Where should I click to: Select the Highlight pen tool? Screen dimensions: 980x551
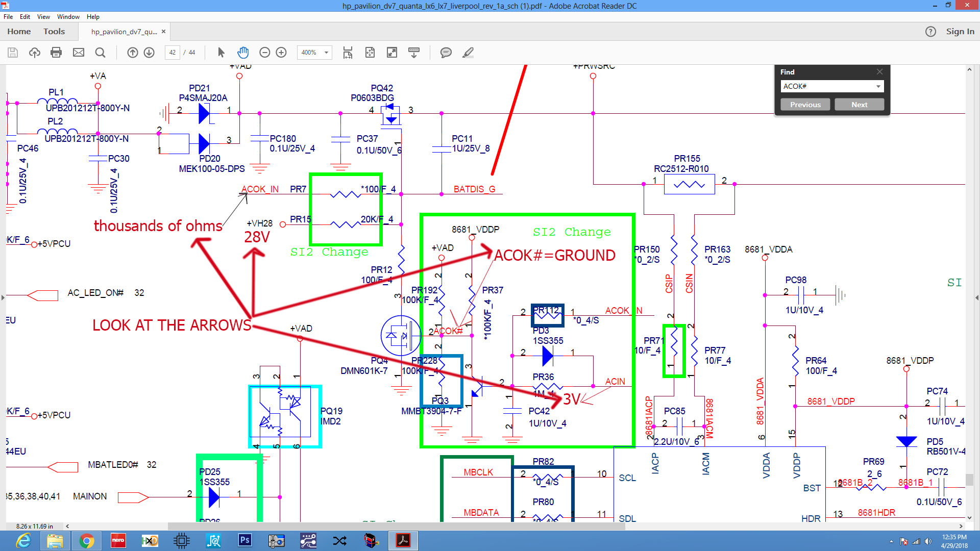pyautogui.click(x=468, y=53)
